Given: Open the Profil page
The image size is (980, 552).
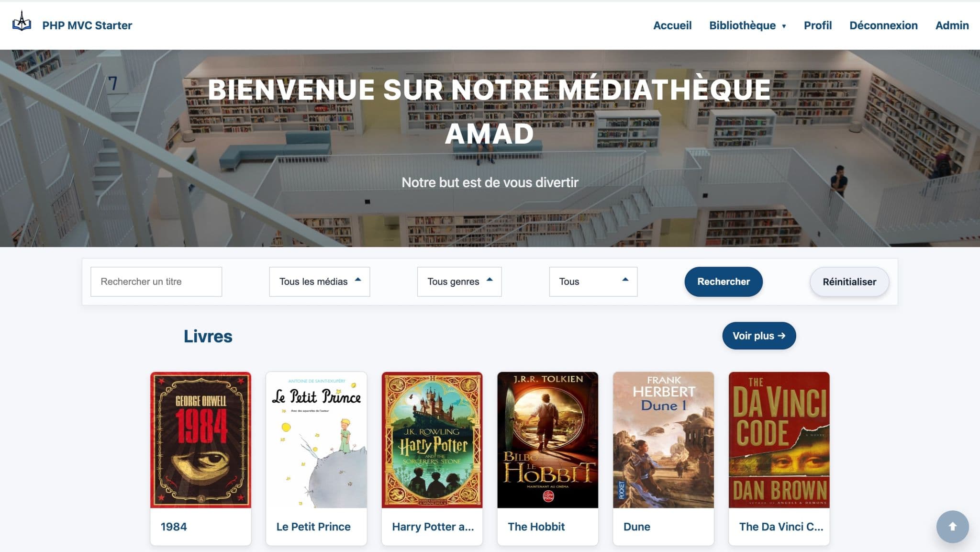Looking at the screenshot, I should tap(817, 25).
